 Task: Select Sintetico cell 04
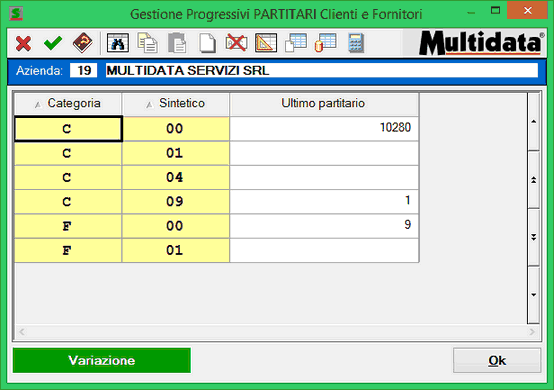176,178
